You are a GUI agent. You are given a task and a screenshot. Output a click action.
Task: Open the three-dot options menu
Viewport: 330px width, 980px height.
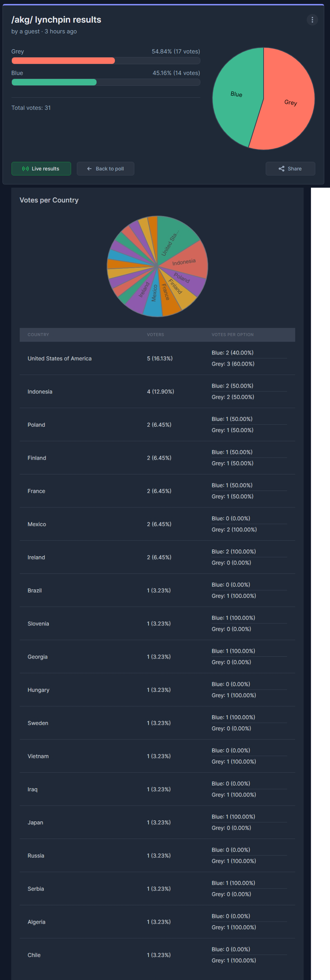312,20
